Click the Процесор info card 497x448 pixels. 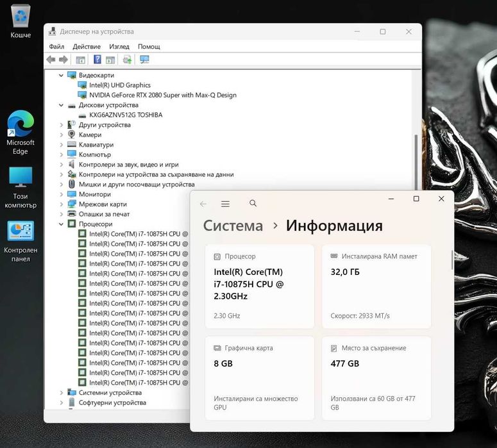260,286
